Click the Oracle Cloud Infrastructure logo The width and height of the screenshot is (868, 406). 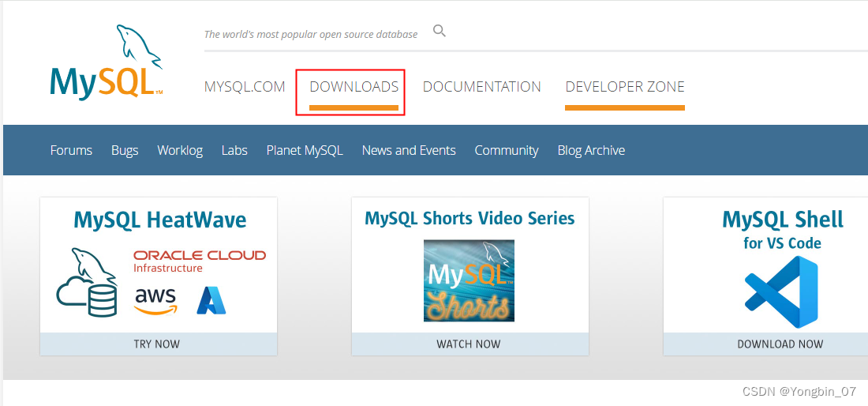point(200,261)
